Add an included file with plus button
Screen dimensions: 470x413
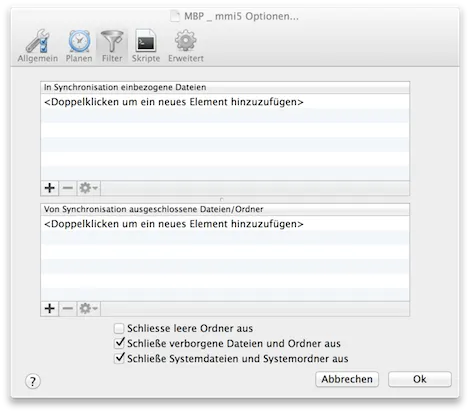point(50,188)
